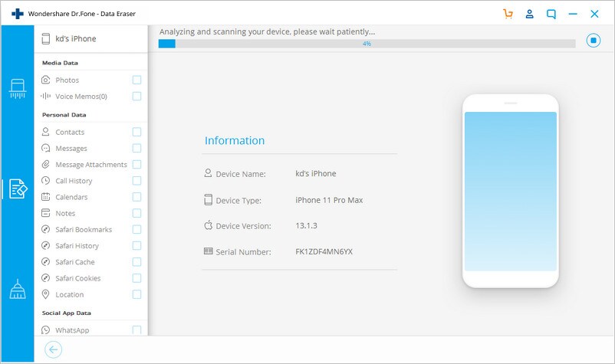Select the Message Attachments checkbox
This screenshot has width=615, height=364.
[136, 165]
